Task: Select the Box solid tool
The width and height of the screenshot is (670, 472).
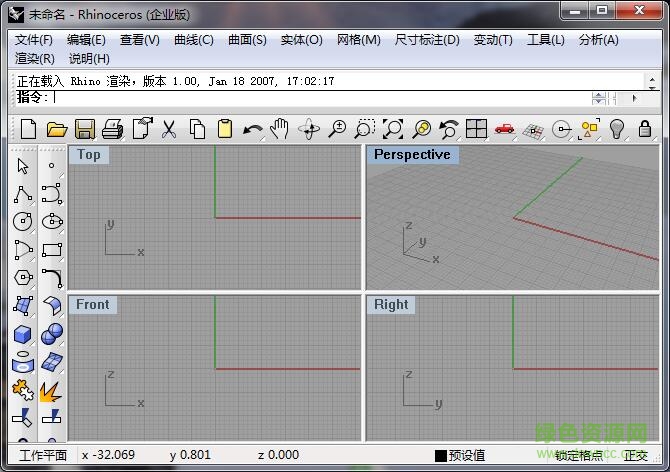Action: 22,334
